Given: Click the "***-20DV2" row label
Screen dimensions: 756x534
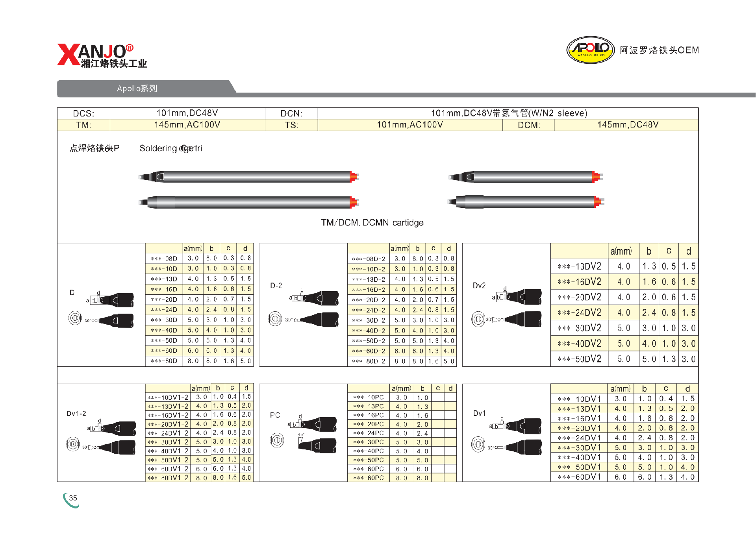Looking at the screenshot, I should (x=579, y=297).
